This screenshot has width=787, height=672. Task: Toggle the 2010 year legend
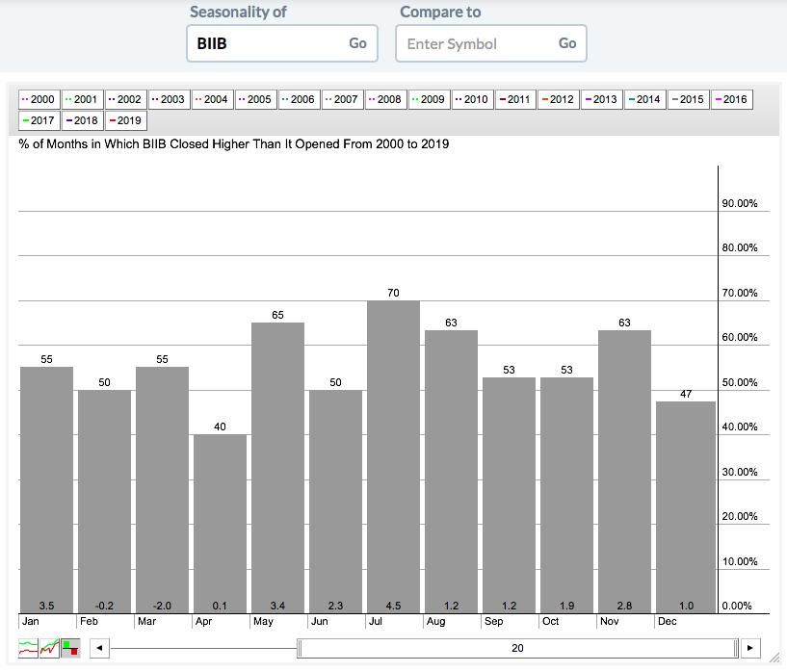tap(473, 99)
